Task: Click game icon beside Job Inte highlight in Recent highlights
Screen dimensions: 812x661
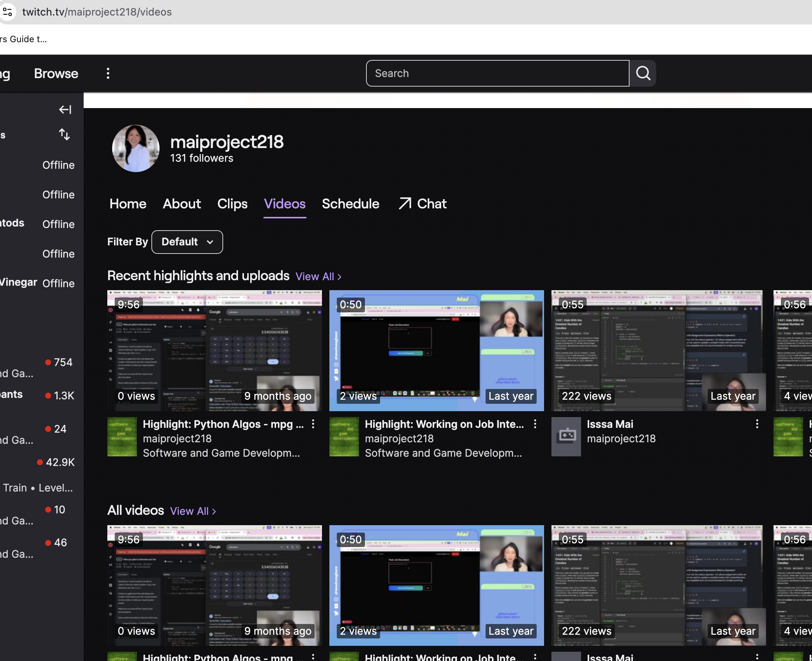Action: (x=344, y=437)
